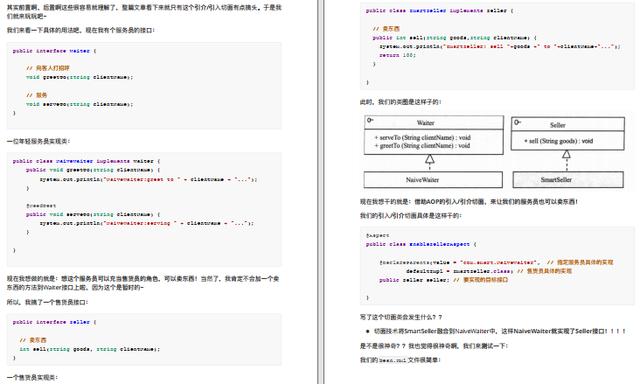The height and width of the screenshot is (384, 640).
Task: Click the realization arrow below the Waiter box
Action: click(429, 162)
